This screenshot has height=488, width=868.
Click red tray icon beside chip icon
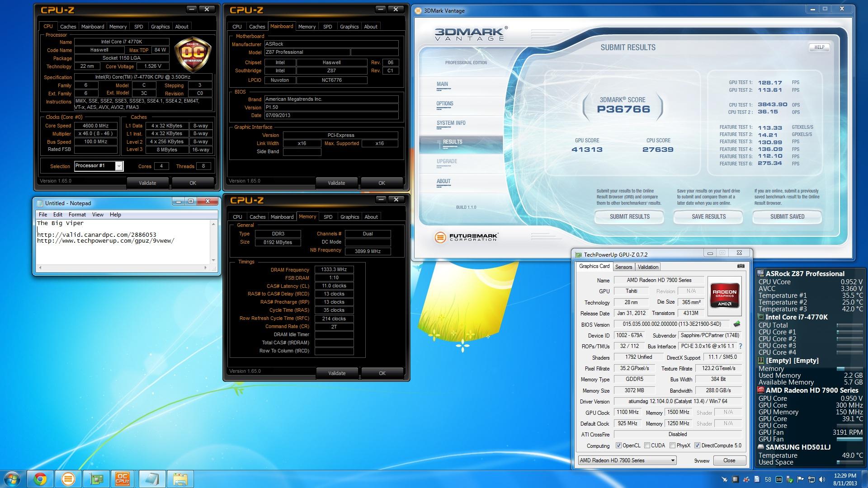click(x=746, y=479)
